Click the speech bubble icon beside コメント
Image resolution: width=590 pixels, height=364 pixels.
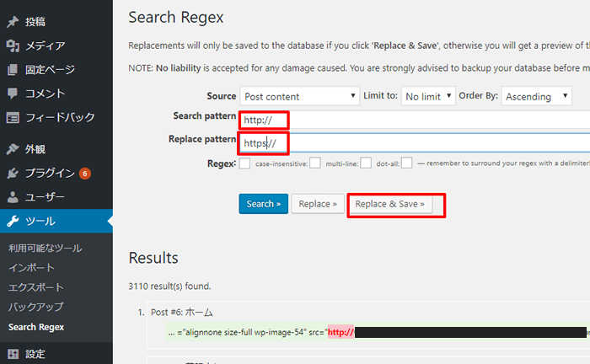[13, 94]
